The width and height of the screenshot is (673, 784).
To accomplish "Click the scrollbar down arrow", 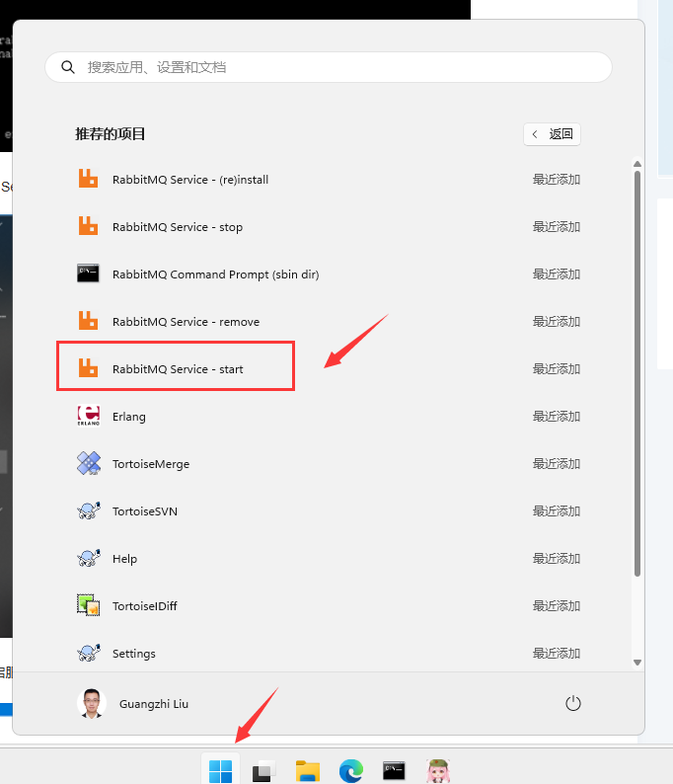I will pos(637,663).
